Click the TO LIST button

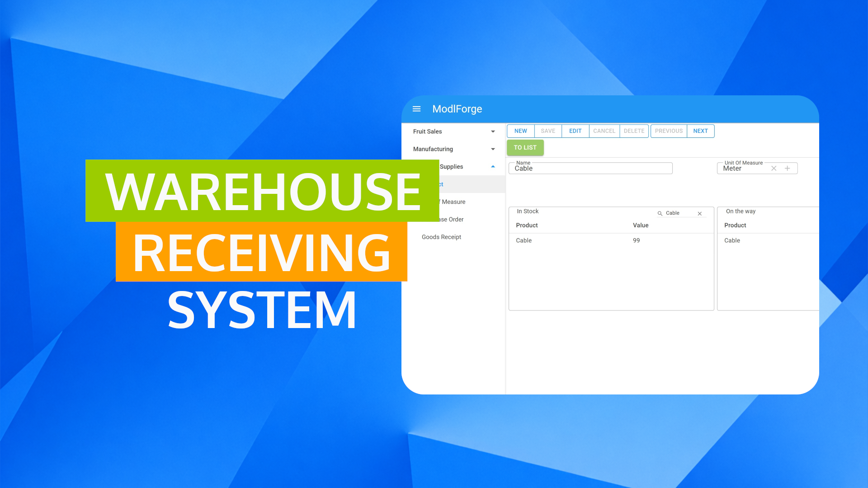[525, 147]
